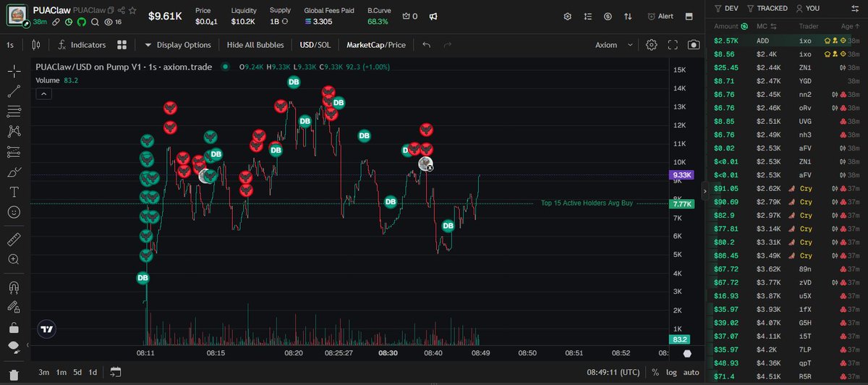Share the PUAClaw token
The height and width of the screenshot is (385, 868).
click(122, 11)
